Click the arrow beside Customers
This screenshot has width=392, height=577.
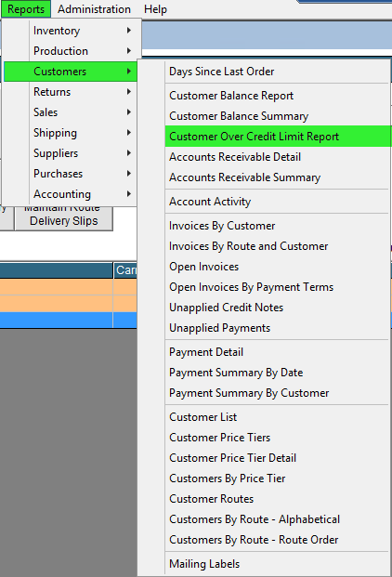pos(129,71)
